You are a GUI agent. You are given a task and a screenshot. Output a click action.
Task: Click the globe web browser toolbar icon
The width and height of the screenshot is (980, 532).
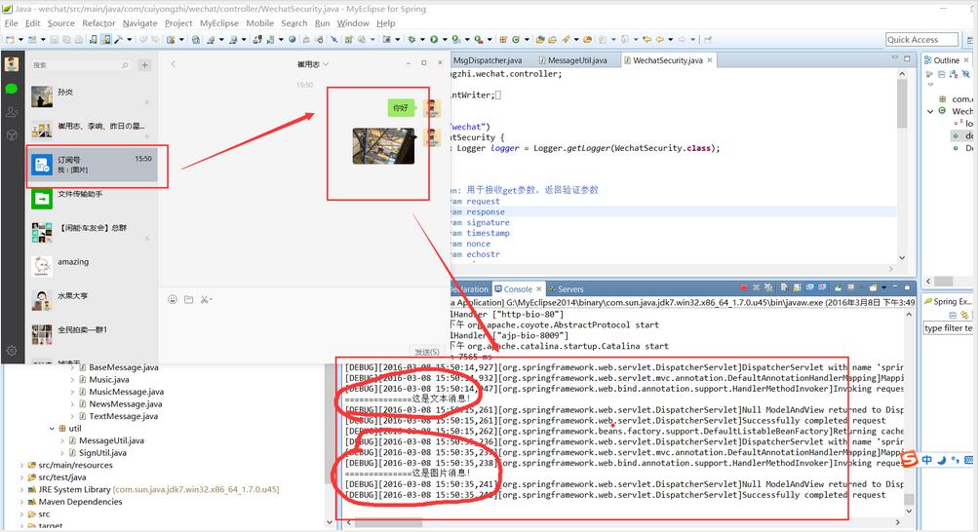click(292, 39)
